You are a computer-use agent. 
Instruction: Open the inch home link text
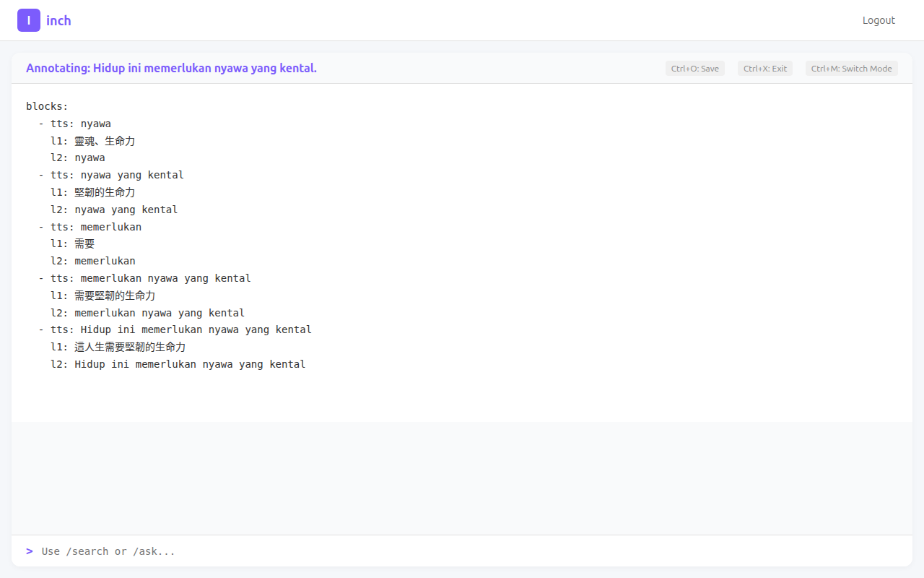tap(58, 20)
